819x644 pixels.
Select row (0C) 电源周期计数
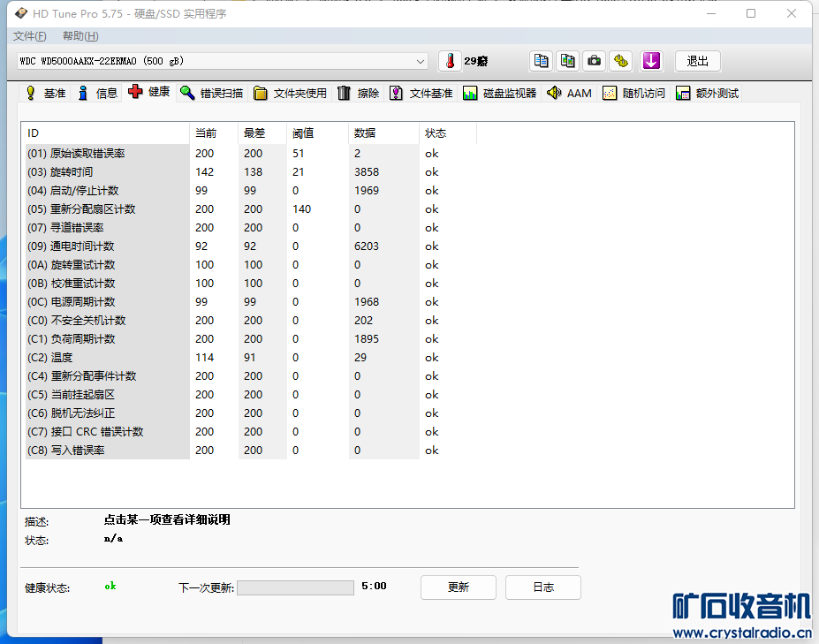[x=251, y=302]
